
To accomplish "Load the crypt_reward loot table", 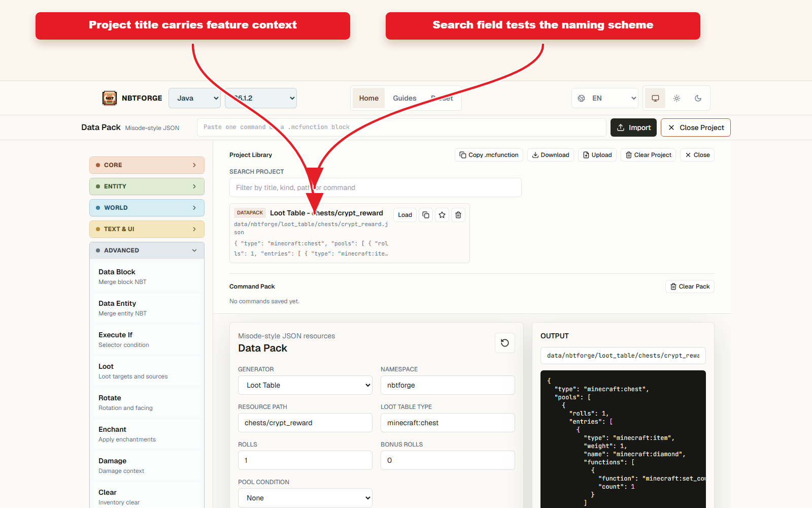I will point(405,215).
